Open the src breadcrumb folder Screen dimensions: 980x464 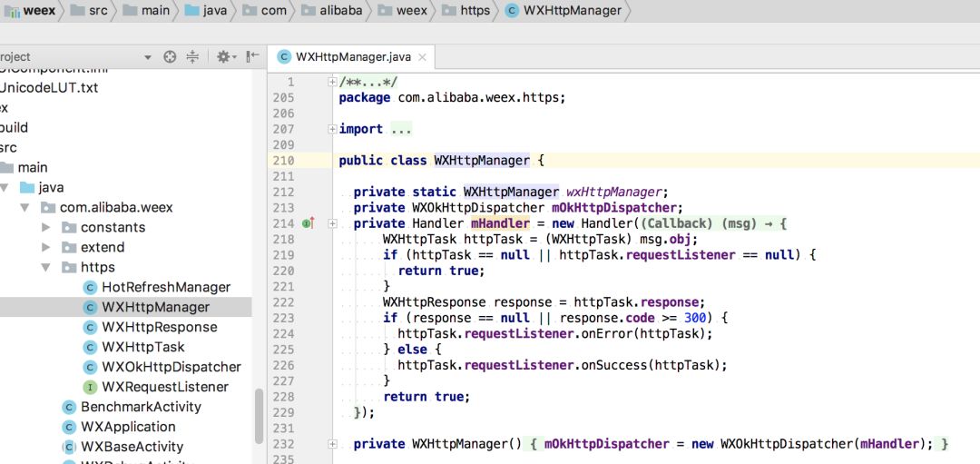pyautogui.click(x=89, y=11)
